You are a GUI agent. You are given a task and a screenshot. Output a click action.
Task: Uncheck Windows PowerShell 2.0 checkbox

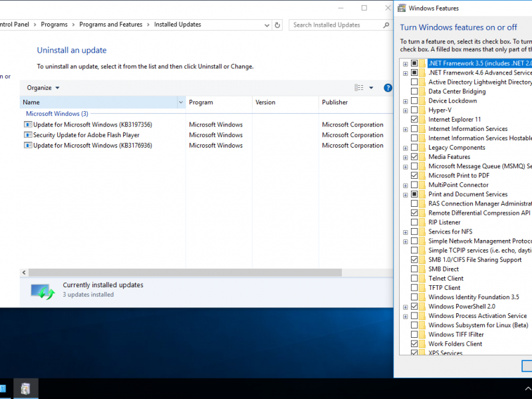point(414,307)
